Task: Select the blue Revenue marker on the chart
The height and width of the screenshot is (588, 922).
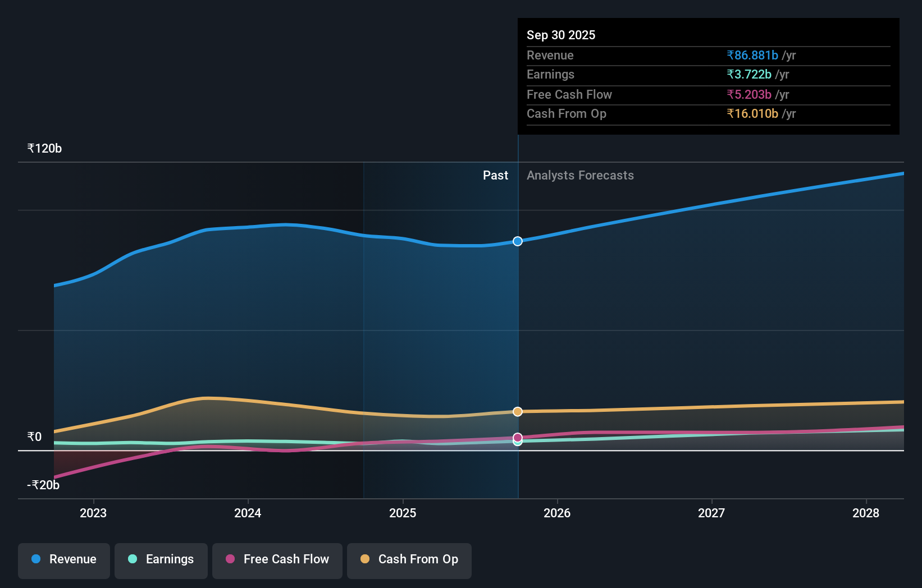Action: click(517, 241)
